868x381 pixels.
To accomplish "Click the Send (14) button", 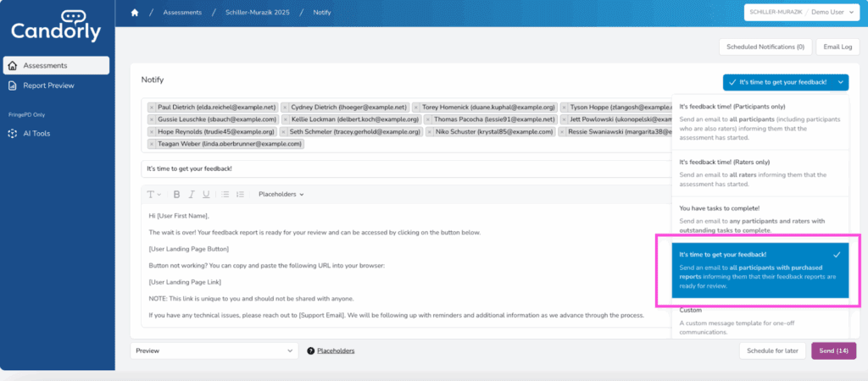I will [833, 351].
